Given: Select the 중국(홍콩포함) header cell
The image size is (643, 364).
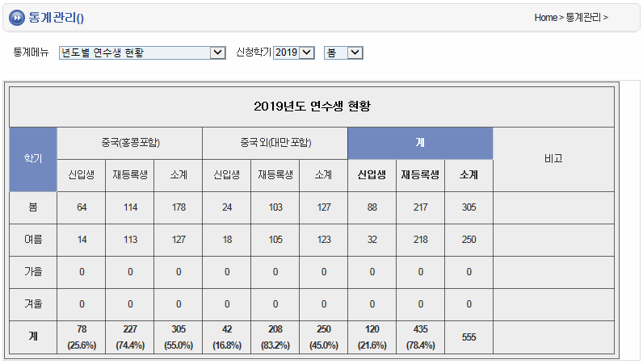Looking at the screenshot, I should pyautogui.click(x=130, y=143).
